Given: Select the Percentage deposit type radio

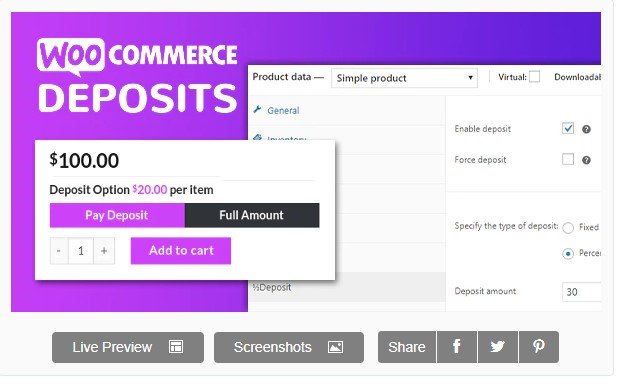Looking at the screenshot, I should point(568,254).
